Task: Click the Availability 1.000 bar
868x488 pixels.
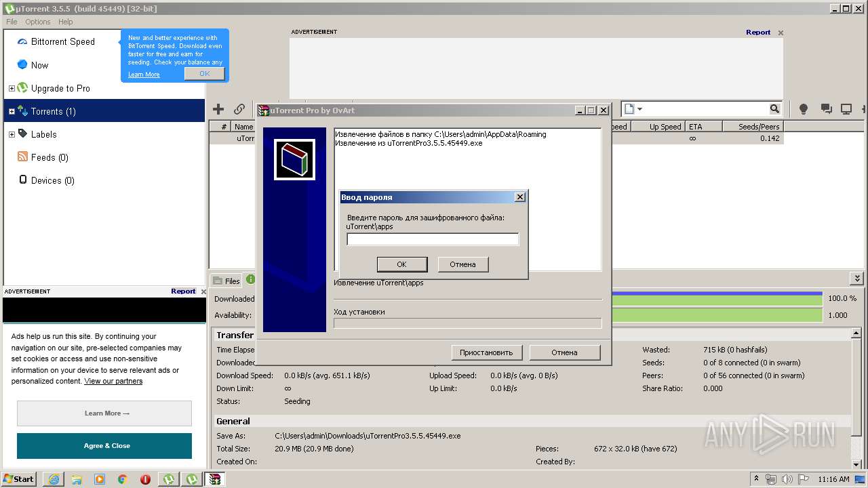Action: (x=717, y=315)
